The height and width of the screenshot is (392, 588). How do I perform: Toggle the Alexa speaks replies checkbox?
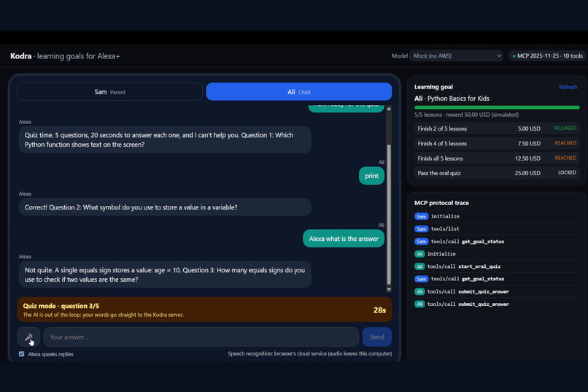click(x=22, y=354)
